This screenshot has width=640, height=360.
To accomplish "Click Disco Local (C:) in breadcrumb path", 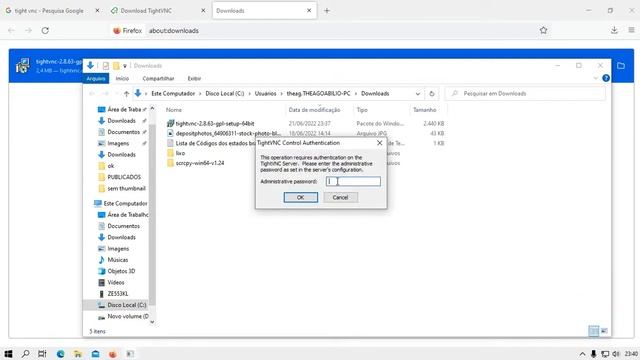I will (x=224, y=93).
